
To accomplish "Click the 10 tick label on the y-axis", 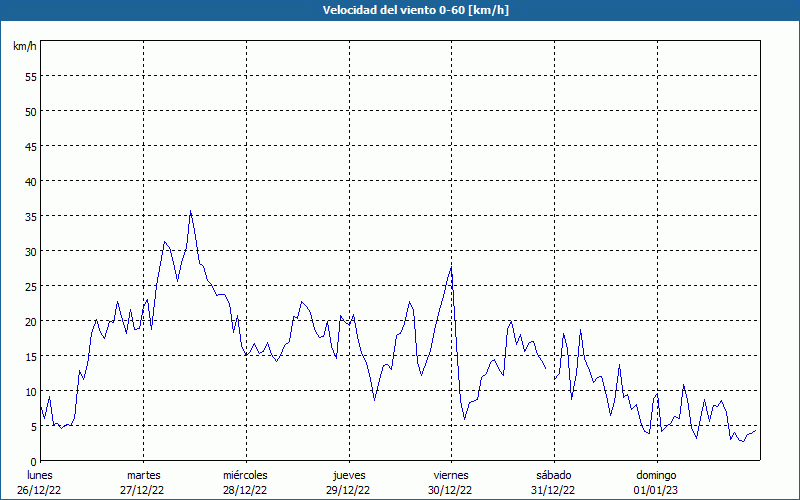I will 31,391.
